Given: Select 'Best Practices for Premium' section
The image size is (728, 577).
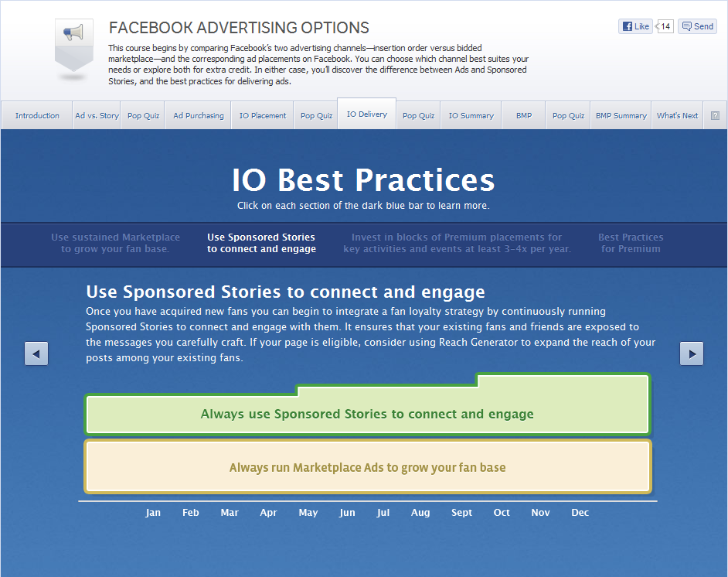Looking at the screenshot, I should pyautogui.click(x=631, y=243).
